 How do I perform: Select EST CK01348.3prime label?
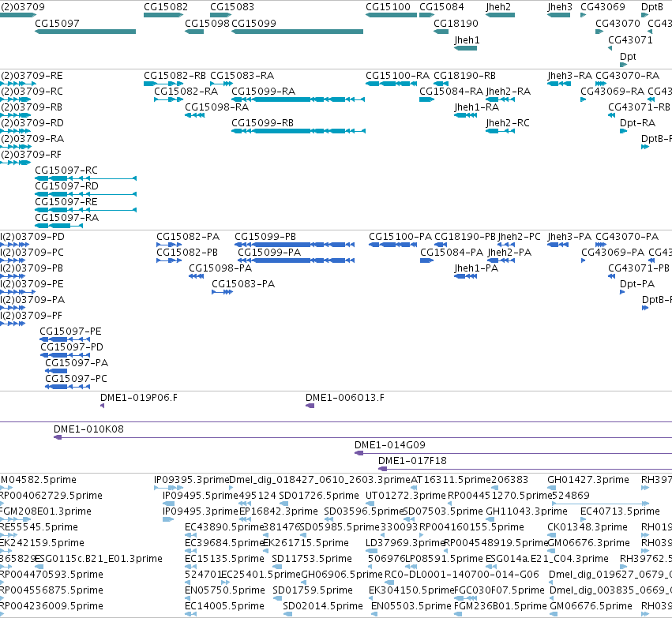[588, 527]
